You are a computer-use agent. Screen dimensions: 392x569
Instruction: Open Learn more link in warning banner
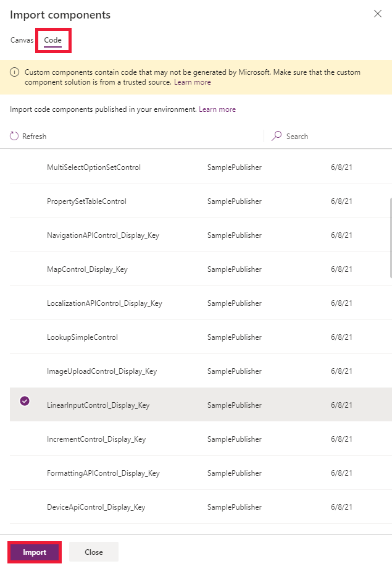[x=192, y=82]
